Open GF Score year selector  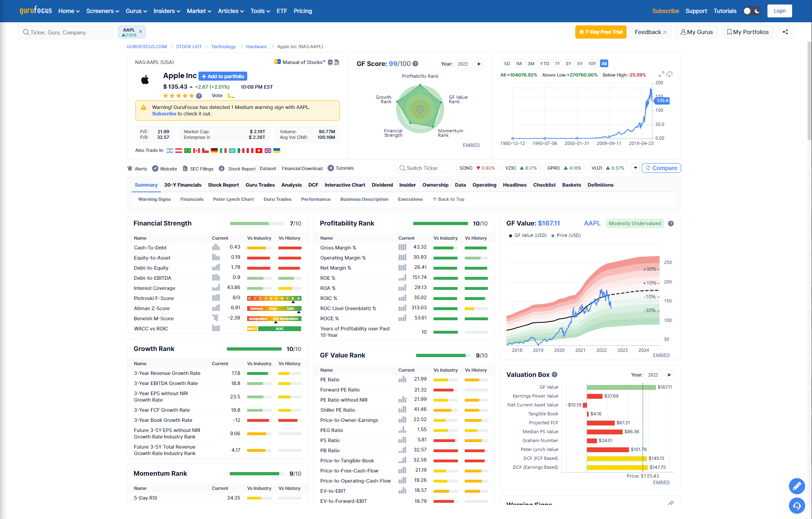[x=463, y=64]
